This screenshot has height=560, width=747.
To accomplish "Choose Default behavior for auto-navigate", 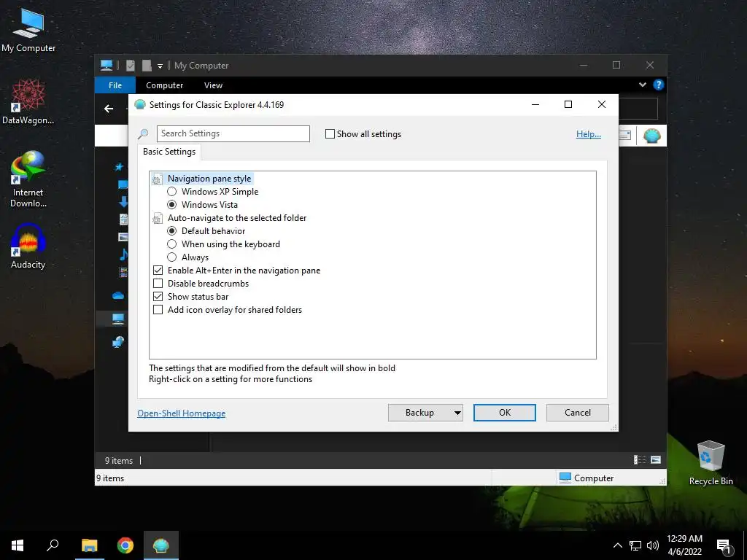I will pyautogui.click(x=172, y=231).
